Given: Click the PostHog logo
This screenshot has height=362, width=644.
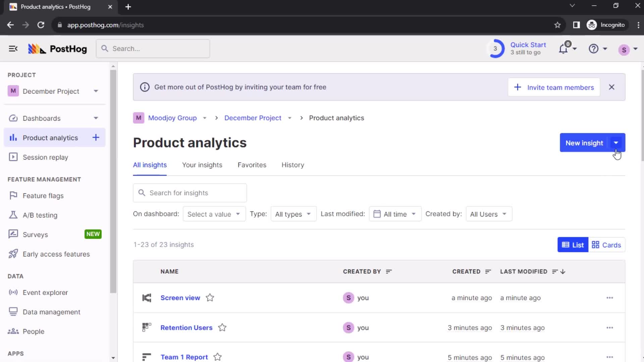Looking at the screenshot, I should (57, 49).
